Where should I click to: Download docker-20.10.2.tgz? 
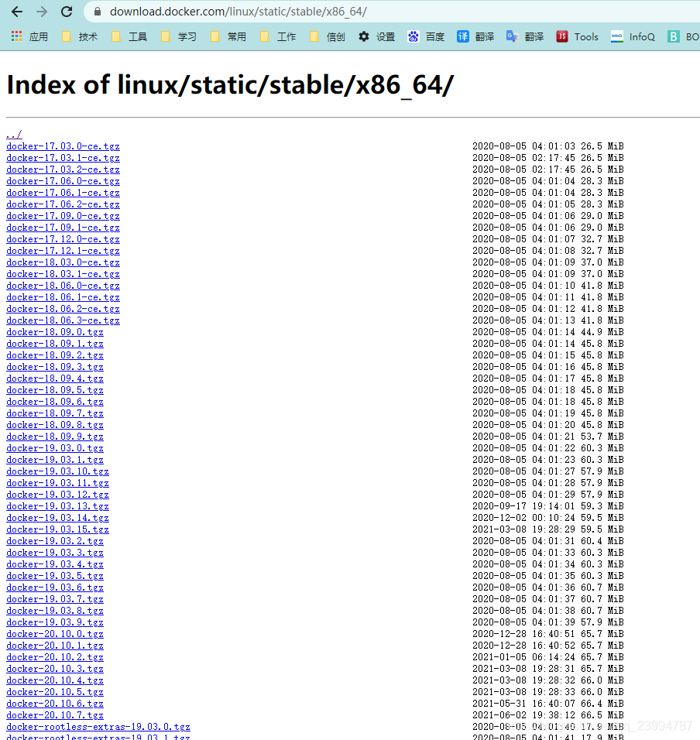tap(55, 657)
